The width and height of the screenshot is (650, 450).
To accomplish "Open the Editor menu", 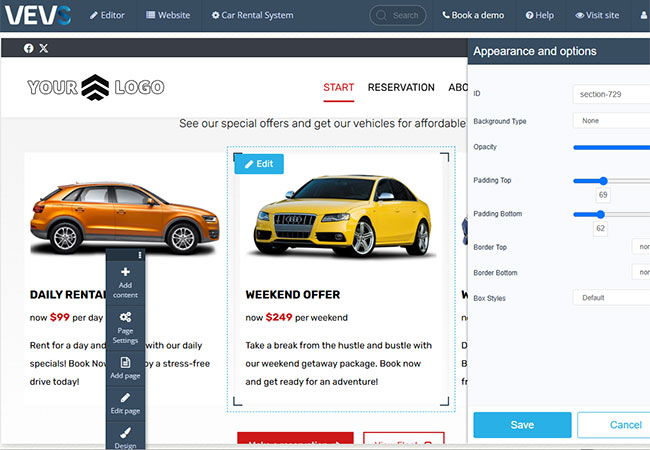I will pyautogui.click(x=107, y=15).
